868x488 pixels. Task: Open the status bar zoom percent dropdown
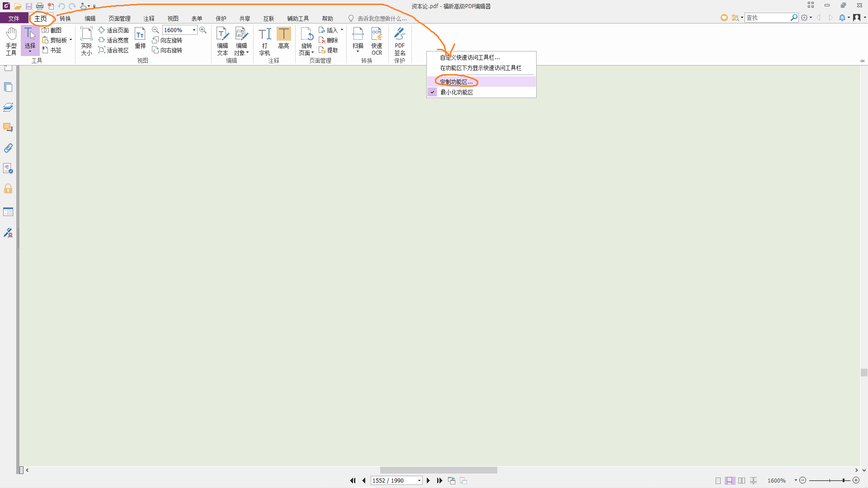coord(796,480)
